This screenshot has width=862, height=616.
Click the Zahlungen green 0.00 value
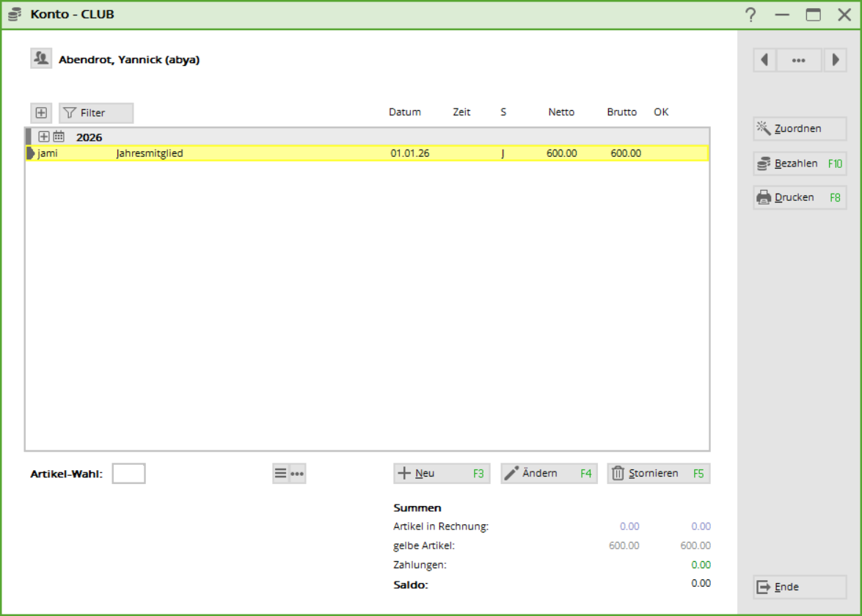[x=701, y=565]
